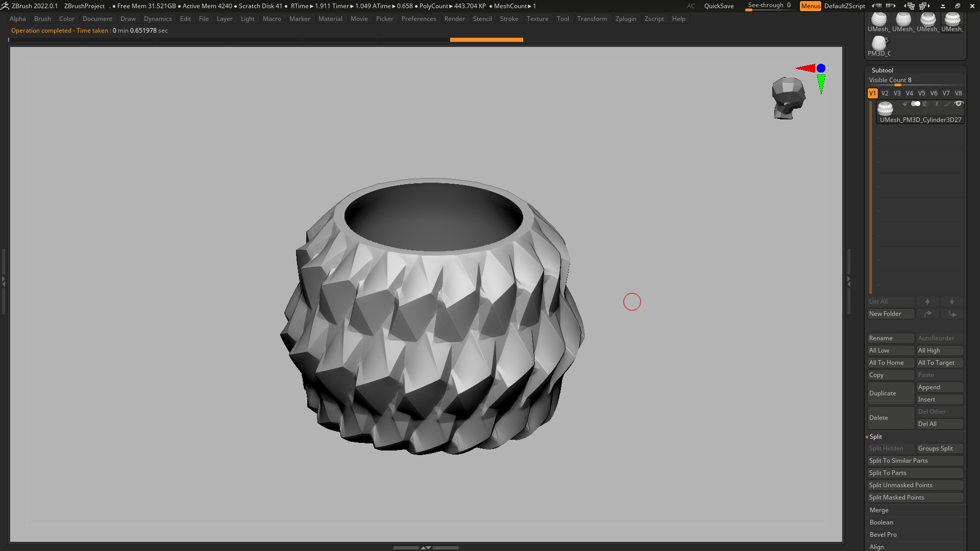The image size is (980, 551).
Task: Collapse the Split section
Action: click(x=876, y=437)
